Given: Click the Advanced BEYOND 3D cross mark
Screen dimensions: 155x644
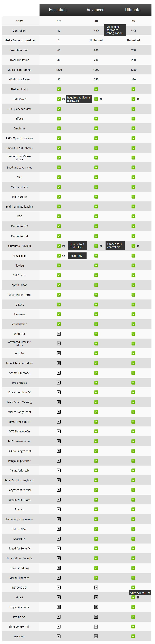Looking at the screenshot, I should (x=96, y=587).
